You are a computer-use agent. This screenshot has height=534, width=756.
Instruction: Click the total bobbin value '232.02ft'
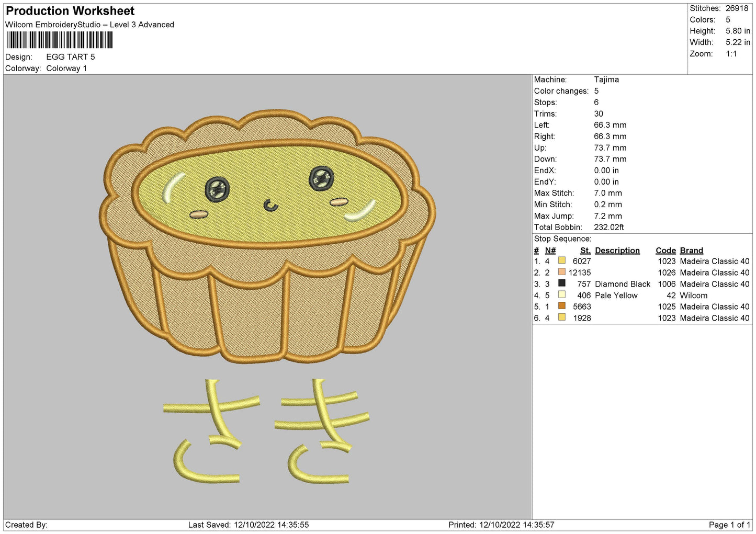click(x=609, y=228)
